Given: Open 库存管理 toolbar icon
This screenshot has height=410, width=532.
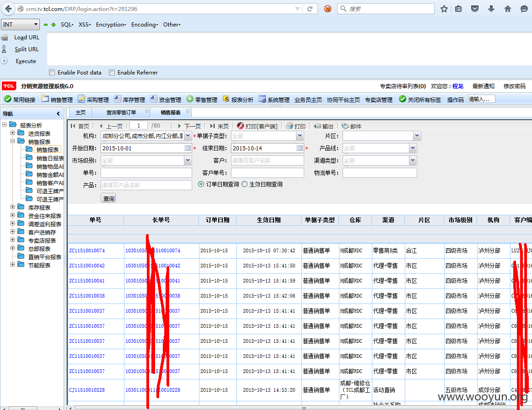Looking at the screenshot, I should click(x=118, y=99).
